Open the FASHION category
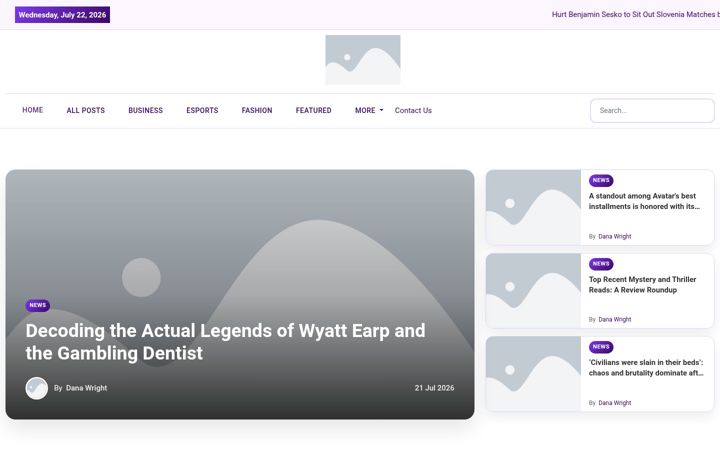This screenshot has width=720, height=450. click(x=257, y=110)
